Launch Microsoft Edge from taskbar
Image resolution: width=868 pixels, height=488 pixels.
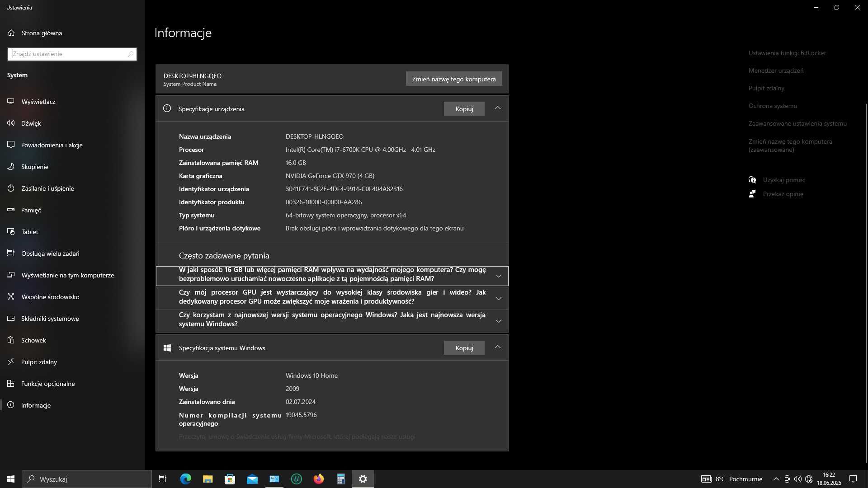click(185, 479)
